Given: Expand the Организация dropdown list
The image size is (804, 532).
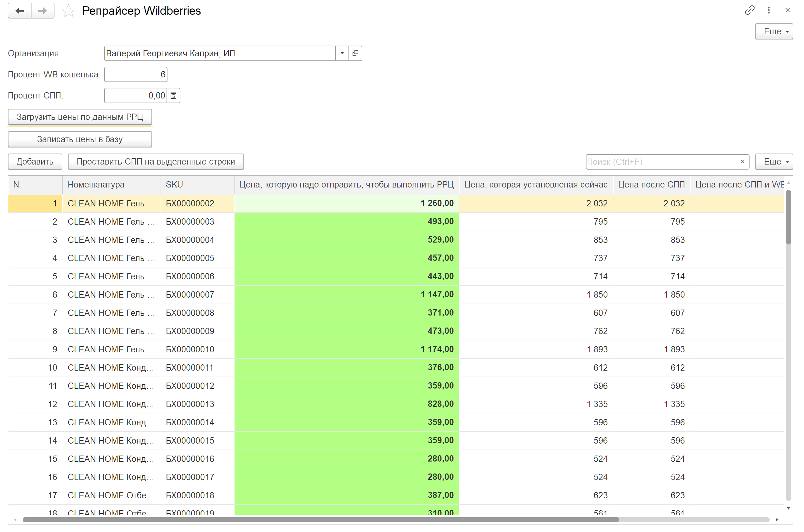Looking at the screenshot, I should pos(342,53).
